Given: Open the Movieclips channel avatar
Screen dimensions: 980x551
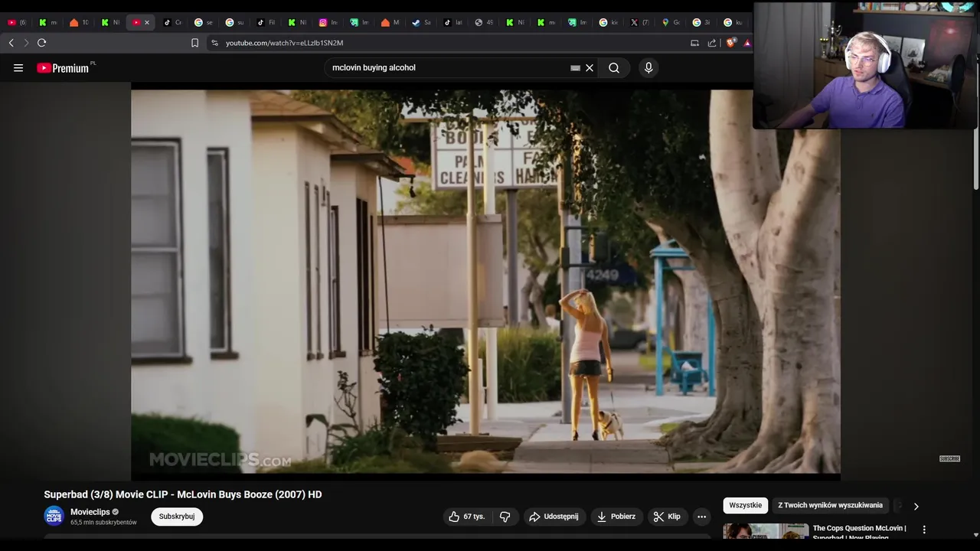Looking at the screenshot, I should pyautogui.click(x=54, y=516).
